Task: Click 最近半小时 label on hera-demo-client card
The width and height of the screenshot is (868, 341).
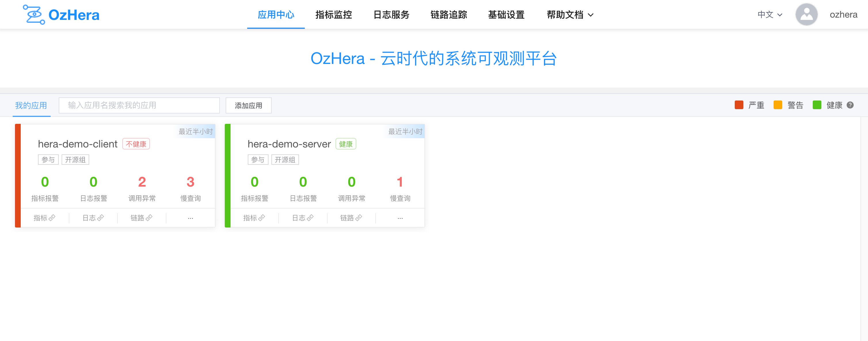Action: (x=195, y=132)
